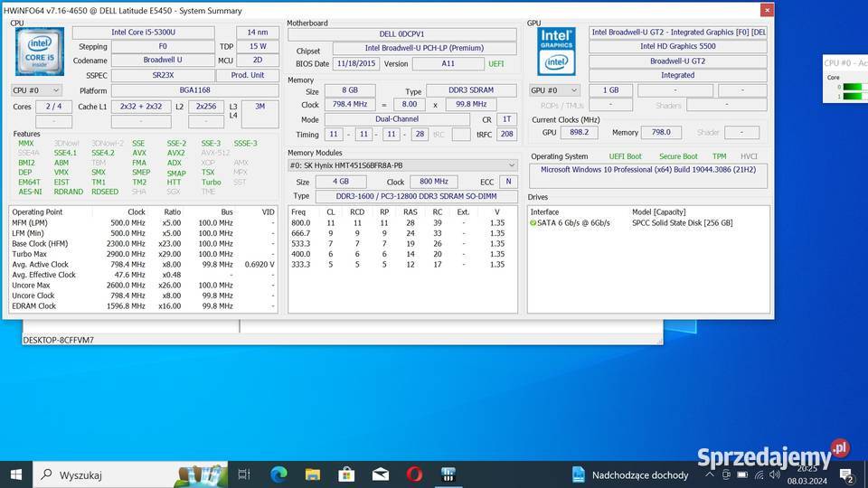Click the Secure Boot indicator label

pyautogui.click(x=678, y=156)
